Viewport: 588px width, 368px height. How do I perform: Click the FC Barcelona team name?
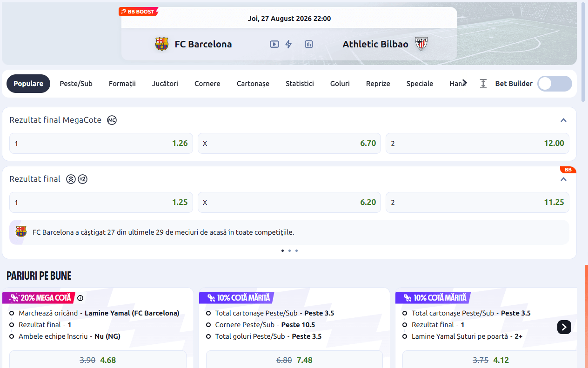pyautogui.click(x=203, y=44)
